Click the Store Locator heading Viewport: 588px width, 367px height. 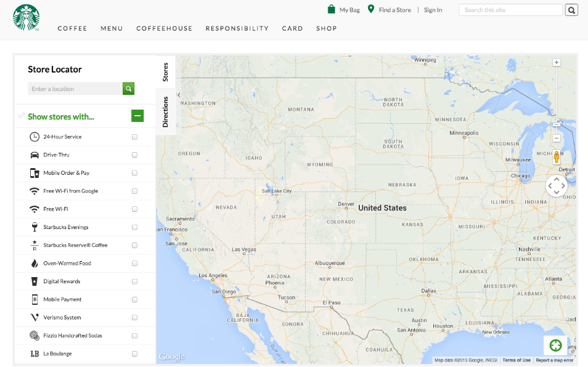click(x=55, y=70)
